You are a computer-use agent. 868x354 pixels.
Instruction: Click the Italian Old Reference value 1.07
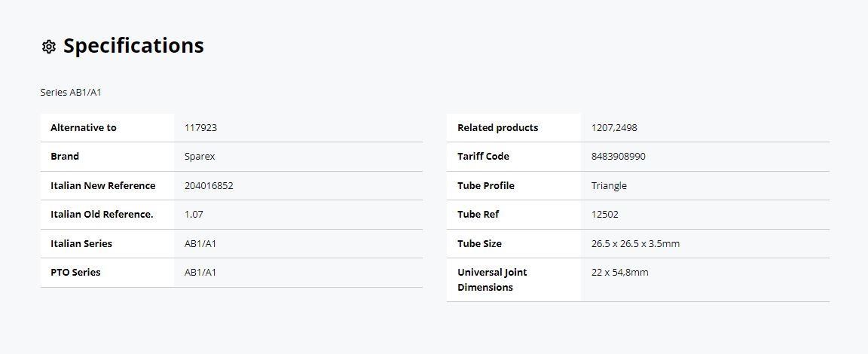(x=194, y=215)
